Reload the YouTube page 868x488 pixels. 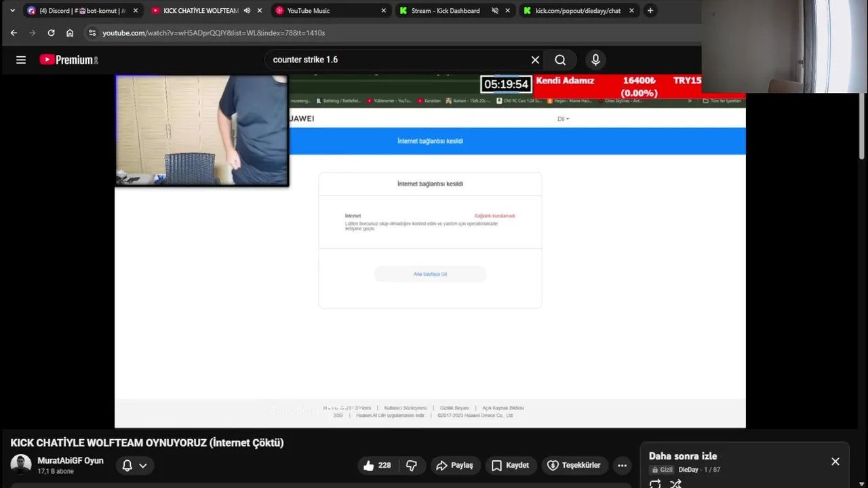point(51,33)
